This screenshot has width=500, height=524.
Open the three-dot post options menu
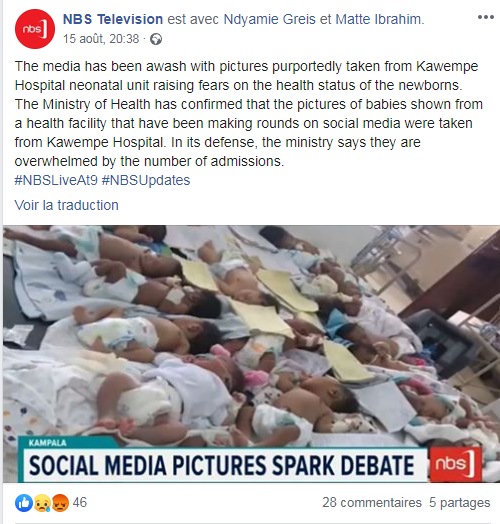(486, 17)
